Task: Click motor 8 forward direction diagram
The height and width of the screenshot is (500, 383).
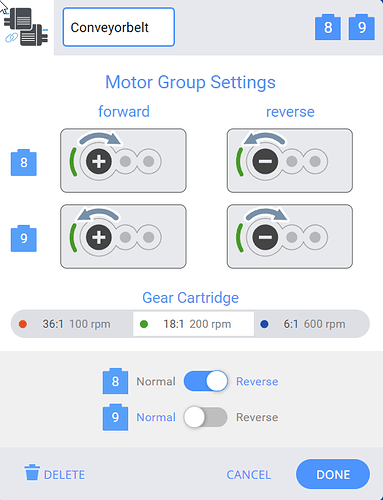Action: pyautogui.click(x=123, y=161)
